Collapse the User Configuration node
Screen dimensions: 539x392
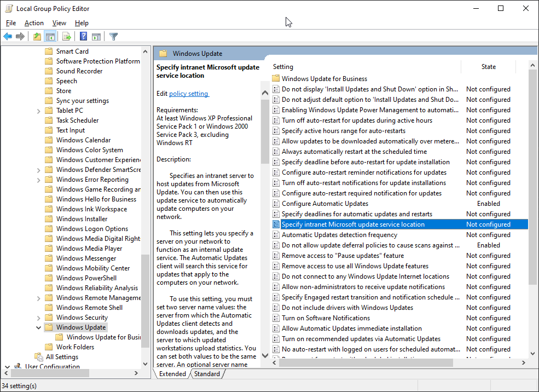pyautogui.click(x=7, y=367)
